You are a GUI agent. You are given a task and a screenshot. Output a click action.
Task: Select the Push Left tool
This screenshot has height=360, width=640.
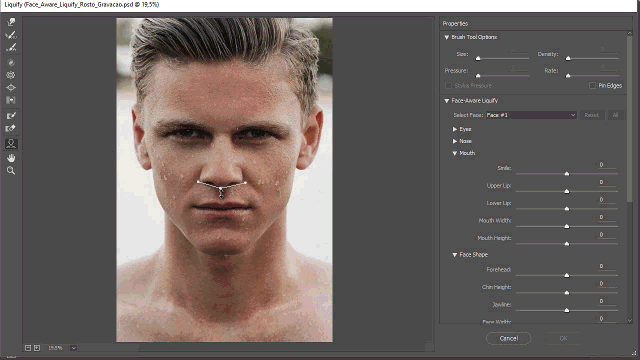[11, 100]
